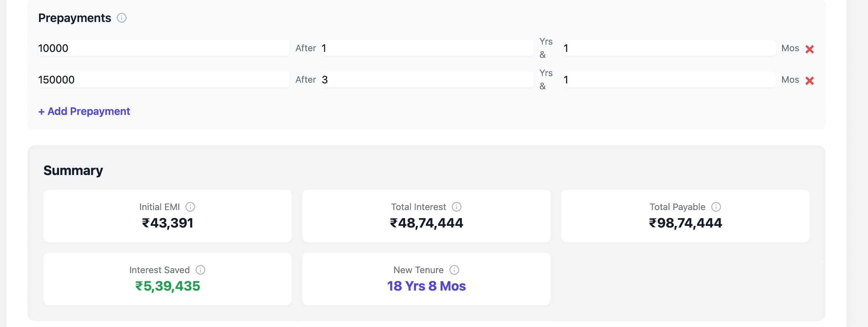The height and width of the screenshot is (327, 868).
Task: Click the months field in second row
Action: 669,79
